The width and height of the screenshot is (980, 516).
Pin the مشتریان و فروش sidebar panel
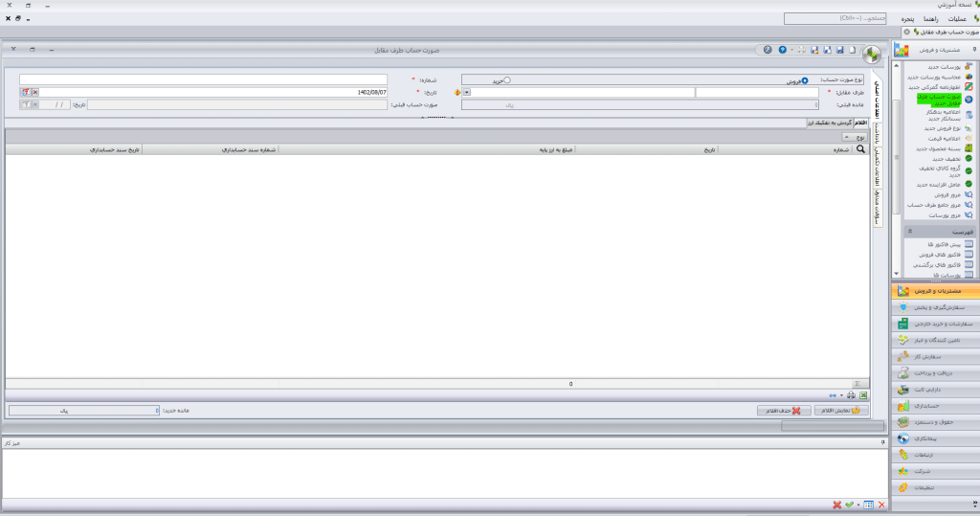tap(973, 50)
